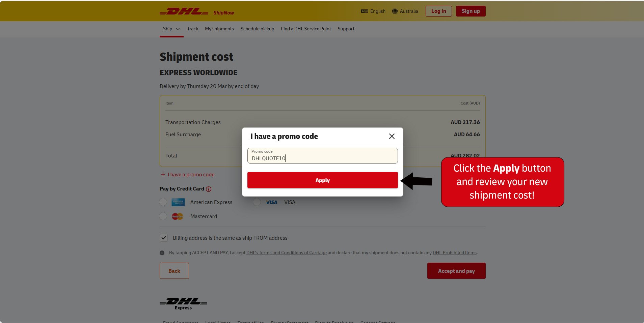644x323 pixels.
Task: Click the DHL Express footer logo
Action: tap(183, 303)
